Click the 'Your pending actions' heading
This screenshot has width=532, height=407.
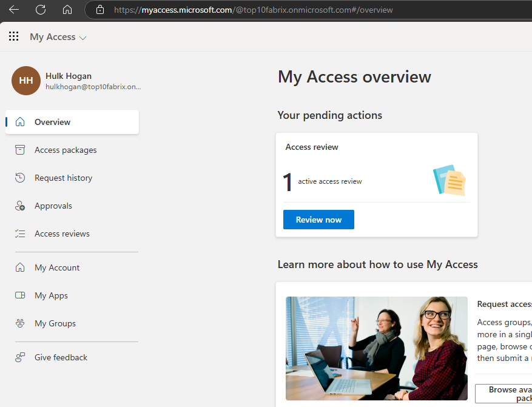click(330, 115)
